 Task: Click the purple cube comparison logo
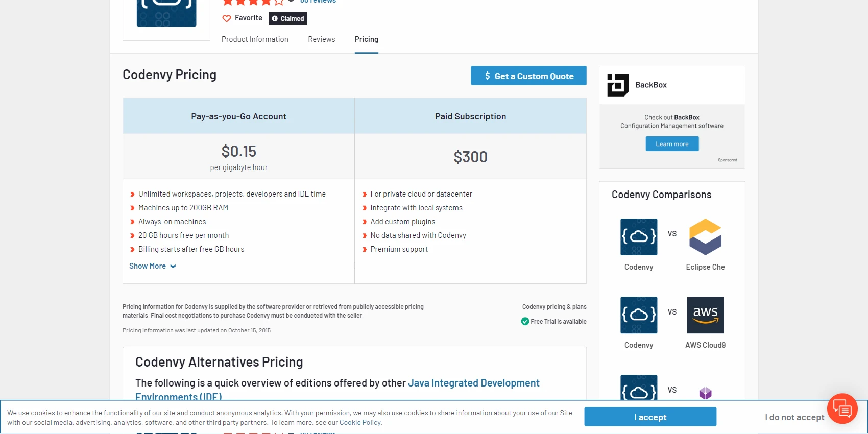point(705,393)
